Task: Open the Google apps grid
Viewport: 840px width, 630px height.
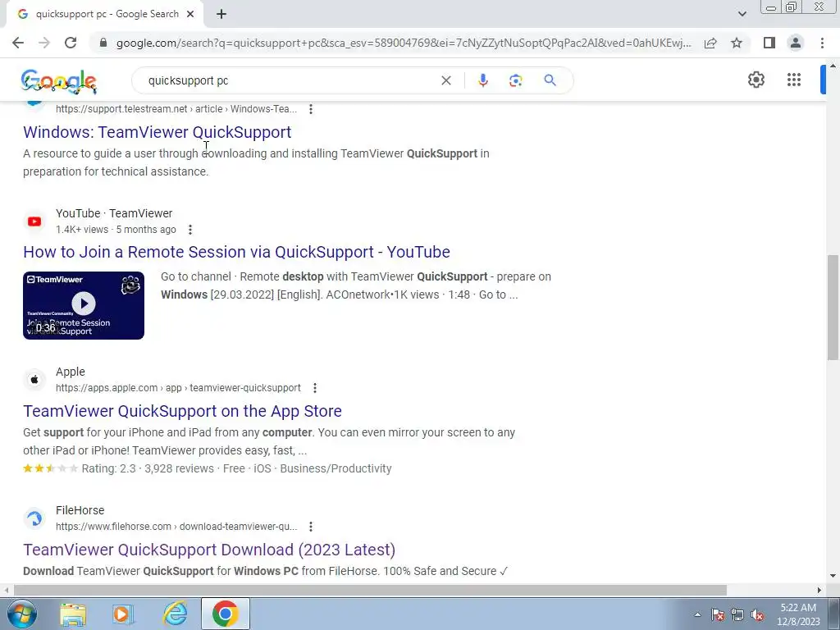Action: click(794, 80)
